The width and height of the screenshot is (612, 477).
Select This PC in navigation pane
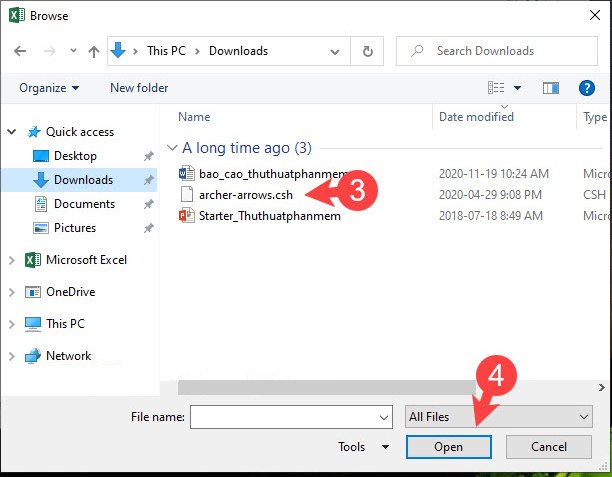pyautogui.click(x=65, y=324)
